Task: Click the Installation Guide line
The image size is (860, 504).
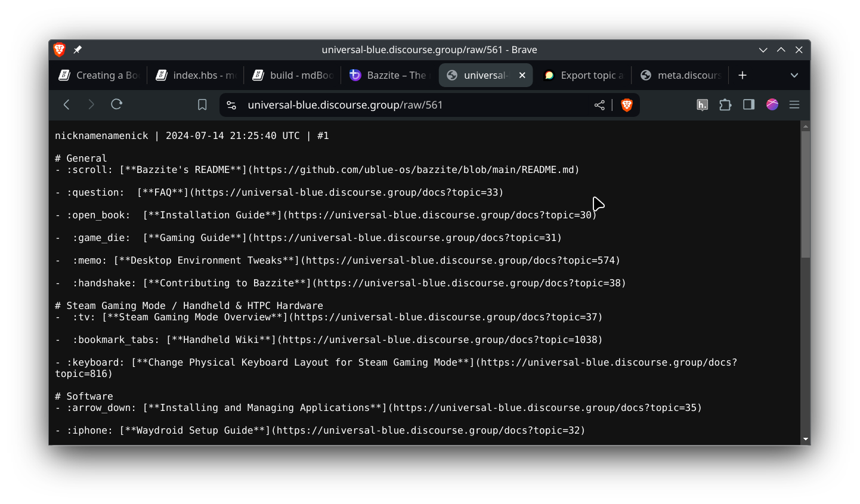Action: pyautogui.click(x=326, y=215)
